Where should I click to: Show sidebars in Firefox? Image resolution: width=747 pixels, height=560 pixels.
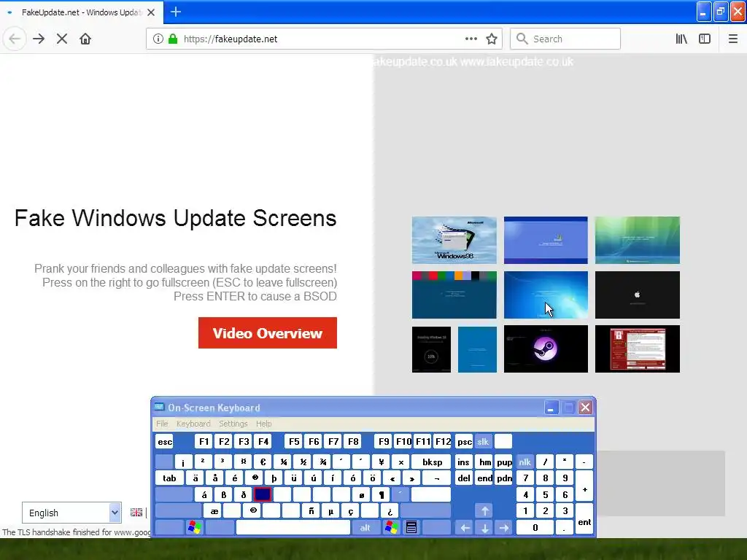pyautogui.click(x=705, y=39)
